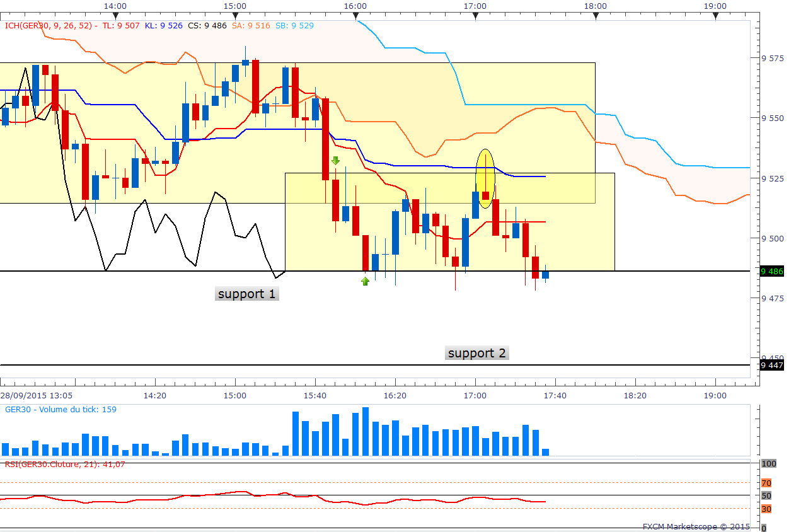
Task: Click the RSI level 50 tag
Action: [766, 495]
